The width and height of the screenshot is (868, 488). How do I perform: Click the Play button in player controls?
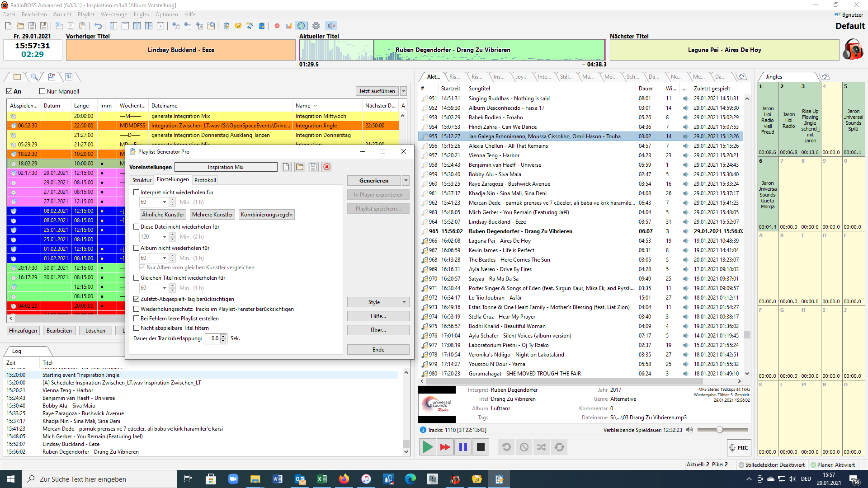427,447
